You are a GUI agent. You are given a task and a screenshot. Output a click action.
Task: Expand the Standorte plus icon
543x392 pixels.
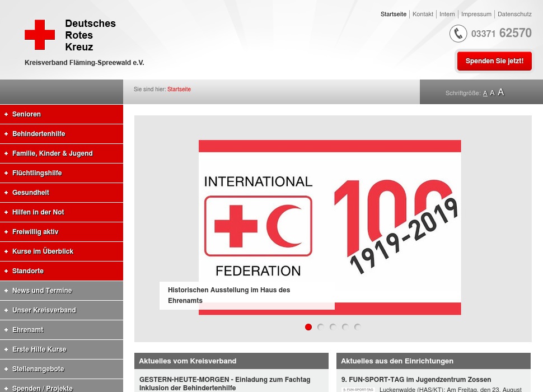click(x=6, y=271)
